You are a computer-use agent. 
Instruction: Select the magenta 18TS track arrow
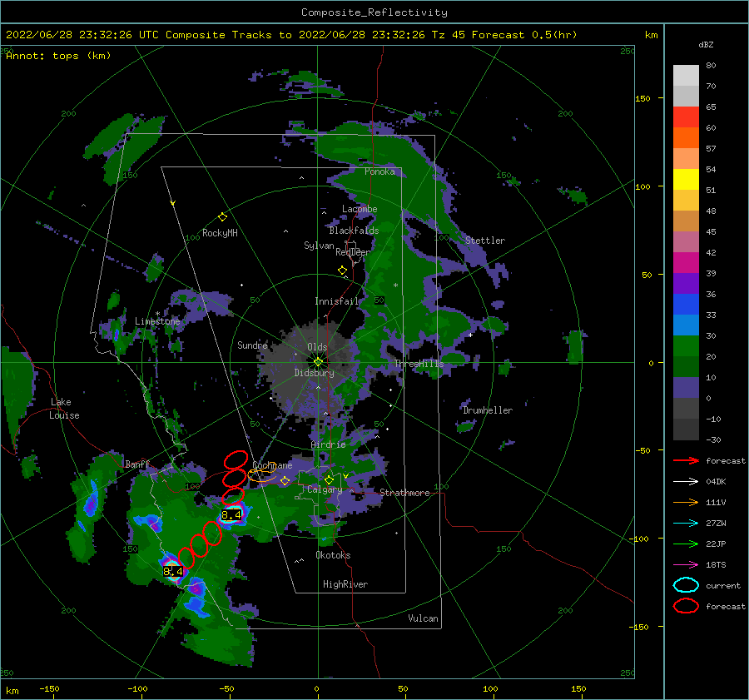click(x=686, y=565)
